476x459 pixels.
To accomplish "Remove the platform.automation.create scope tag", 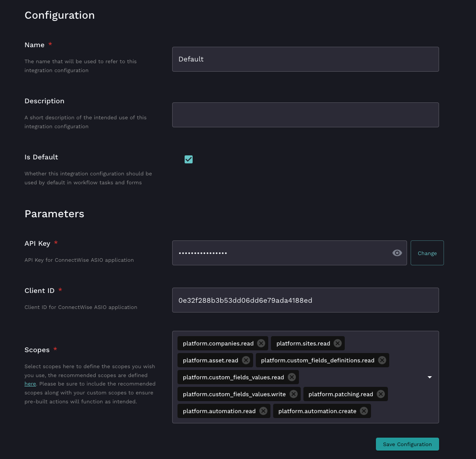I will 364,411.
